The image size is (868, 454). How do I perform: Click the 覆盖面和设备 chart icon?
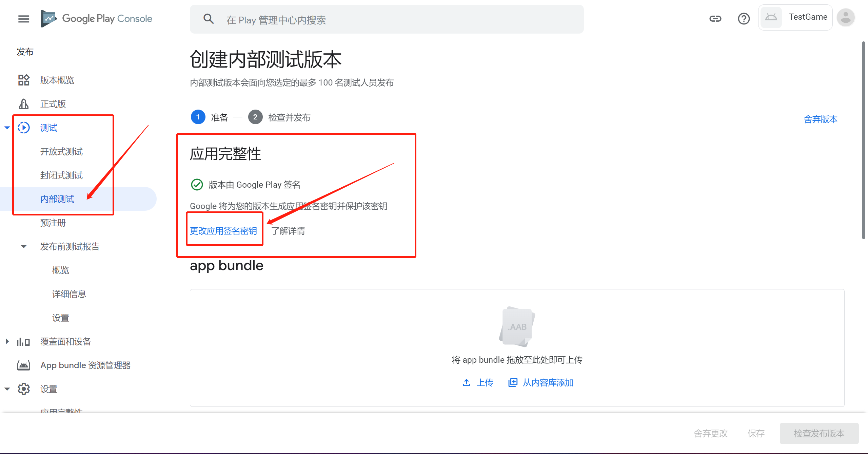point(24,342)
